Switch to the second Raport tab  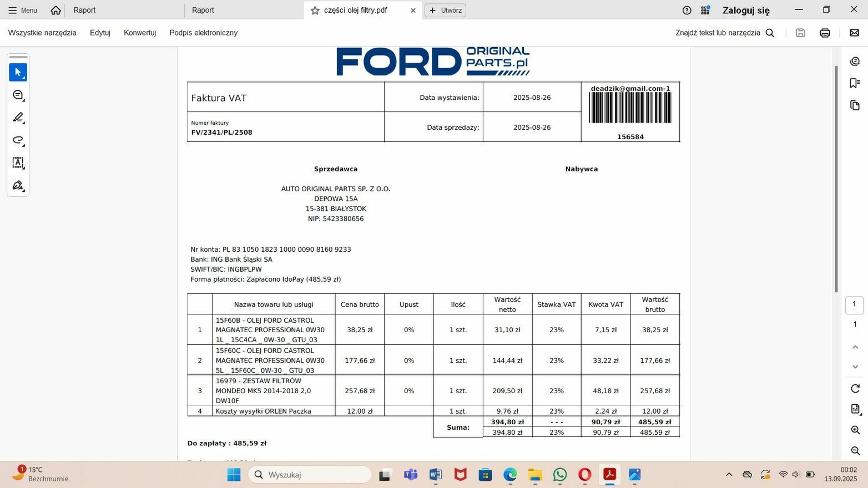[x=203, y=10]
